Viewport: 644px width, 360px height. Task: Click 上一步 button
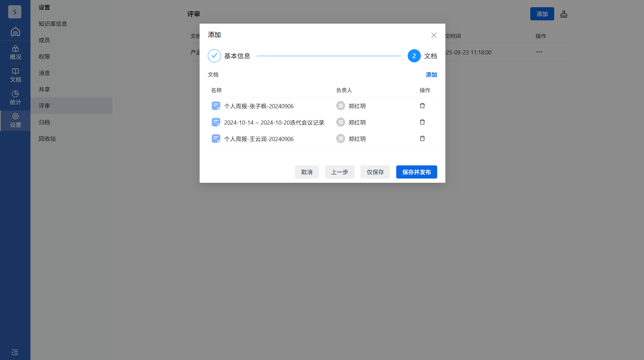tap(340, 172)
